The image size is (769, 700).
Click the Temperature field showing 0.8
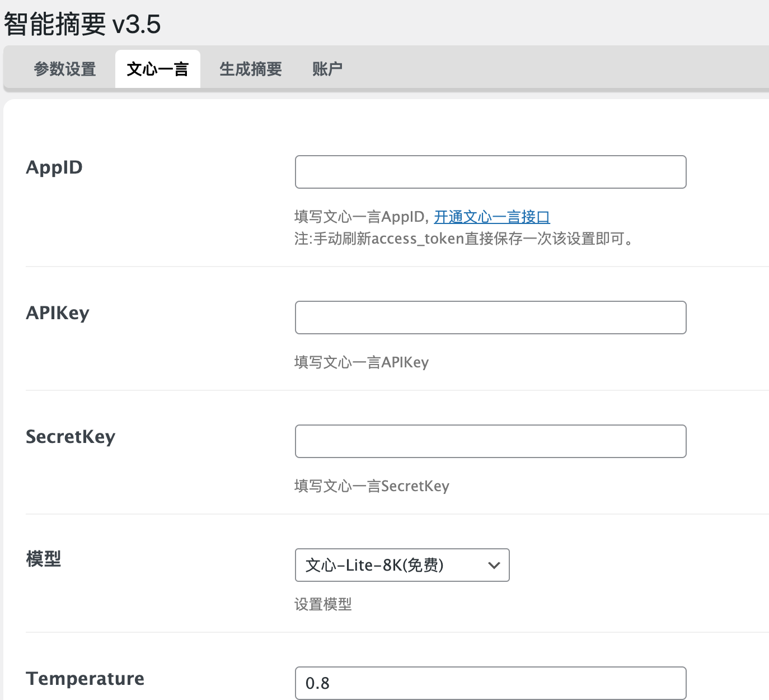490,683
